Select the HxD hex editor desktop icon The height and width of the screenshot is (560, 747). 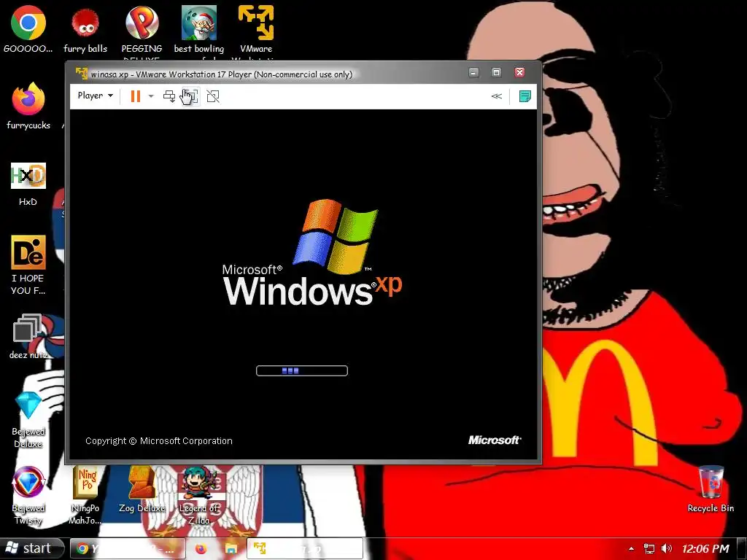coord(28,184)
